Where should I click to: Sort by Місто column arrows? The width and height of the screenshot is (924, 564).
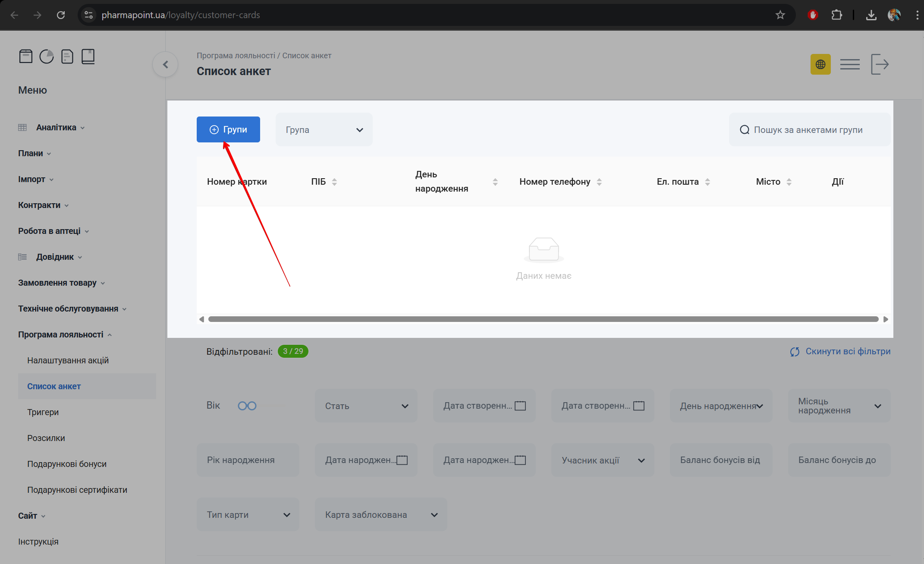click(789, 182)
